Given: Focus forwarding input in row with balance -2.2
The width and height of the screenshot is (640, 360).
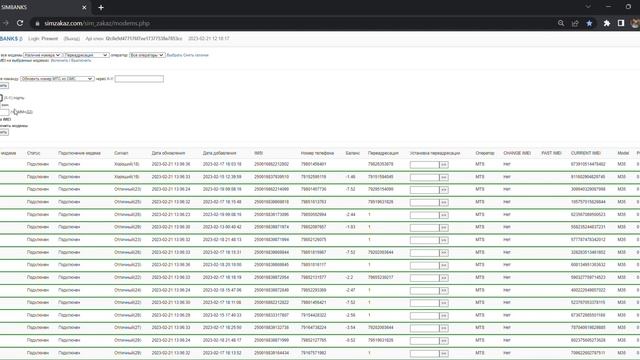Looking at the screenshot, I should [424, 278].
